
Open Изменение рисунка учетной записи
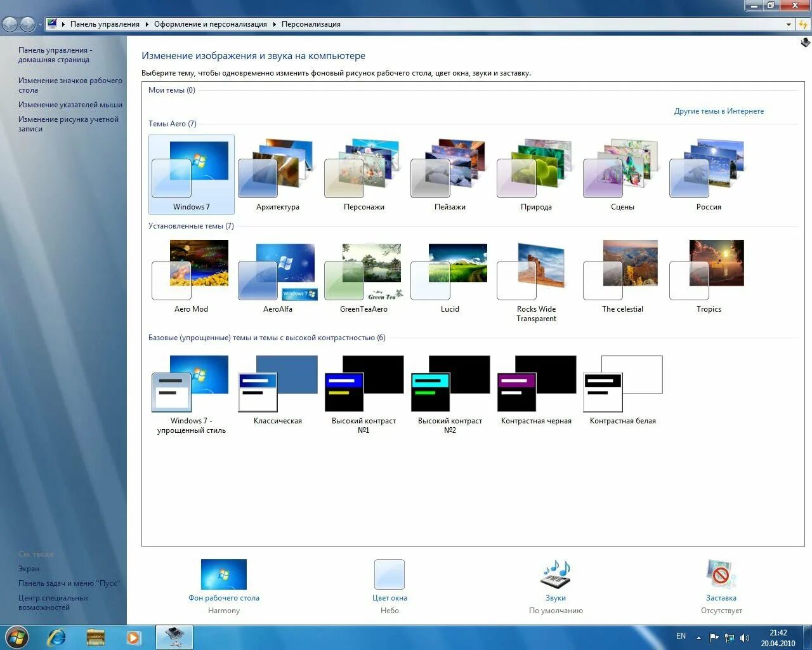click(x=68, y=124)
